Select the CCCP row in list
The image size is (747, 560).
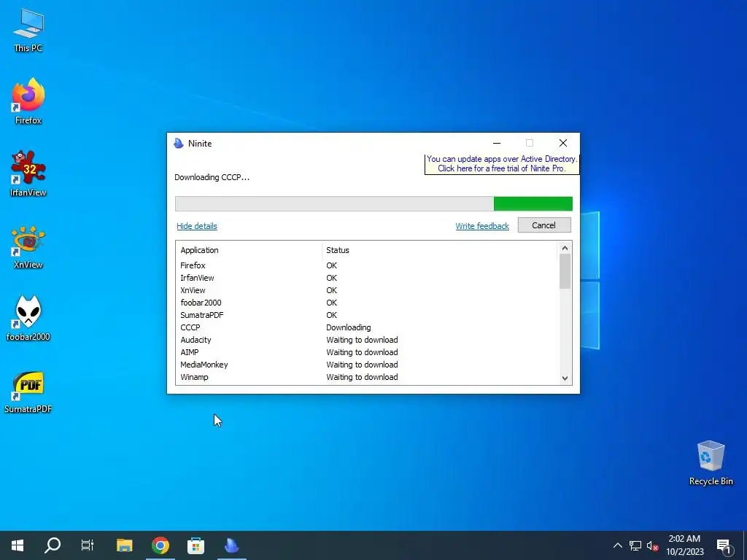[x=367, y=327]
